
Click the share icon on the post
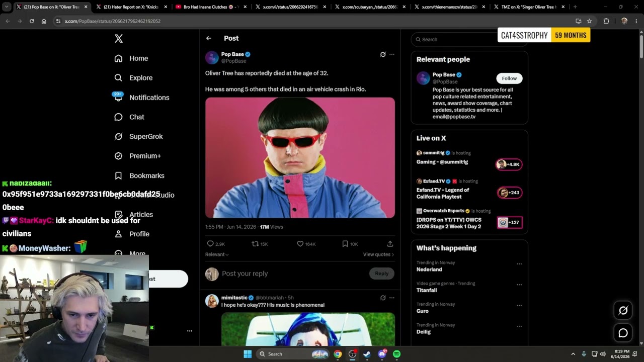click(x=390, y=244)
